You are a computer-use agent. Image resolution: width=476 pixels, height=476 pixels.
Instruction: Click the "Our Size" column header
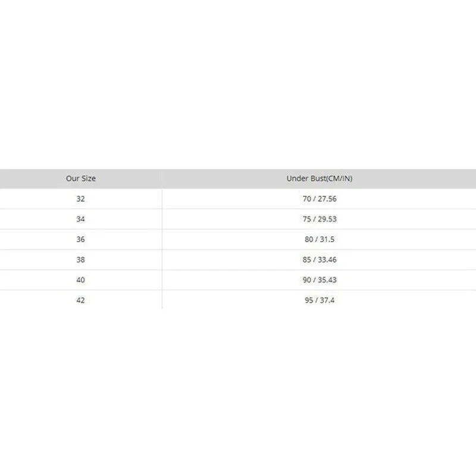tap(81, 178)
